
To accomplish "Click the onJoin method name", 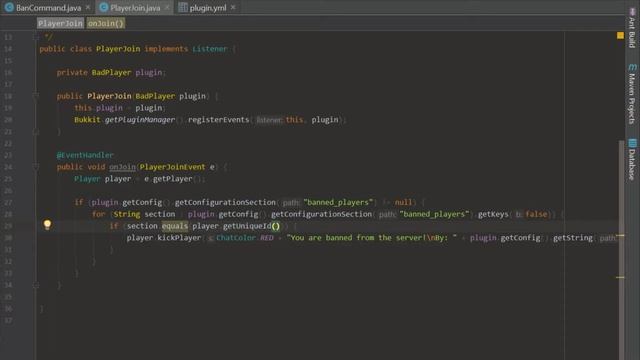I will pyautogui.click(x=122, y=167).
